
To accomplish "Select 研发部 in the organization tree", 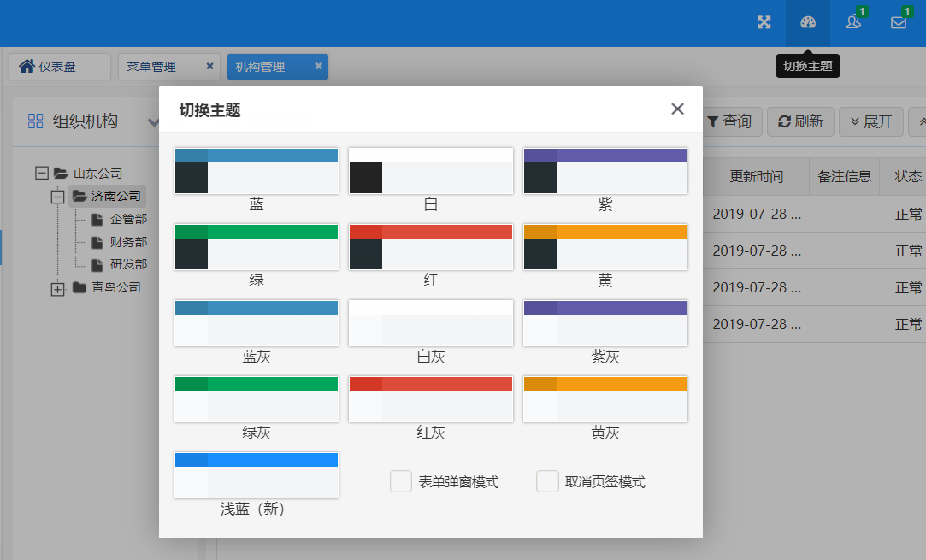I will click(128, 265).
